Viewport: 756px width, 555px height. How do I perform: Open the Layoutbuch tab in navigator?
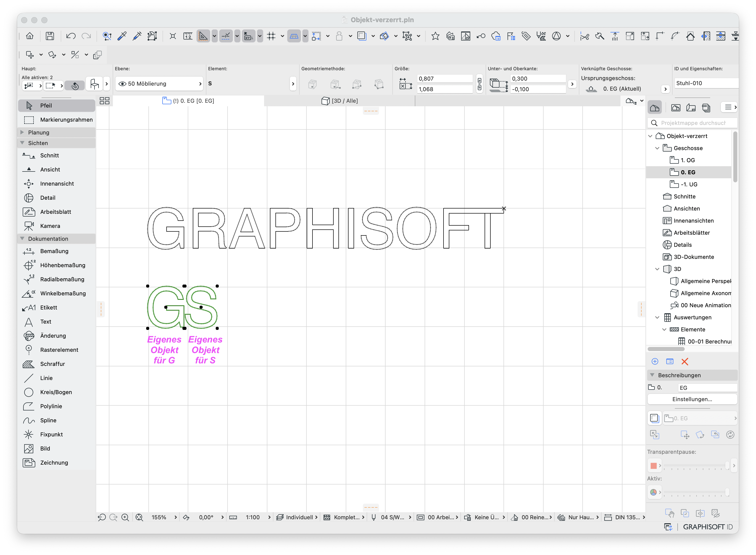pyautogui.click(x=691, y=108)
